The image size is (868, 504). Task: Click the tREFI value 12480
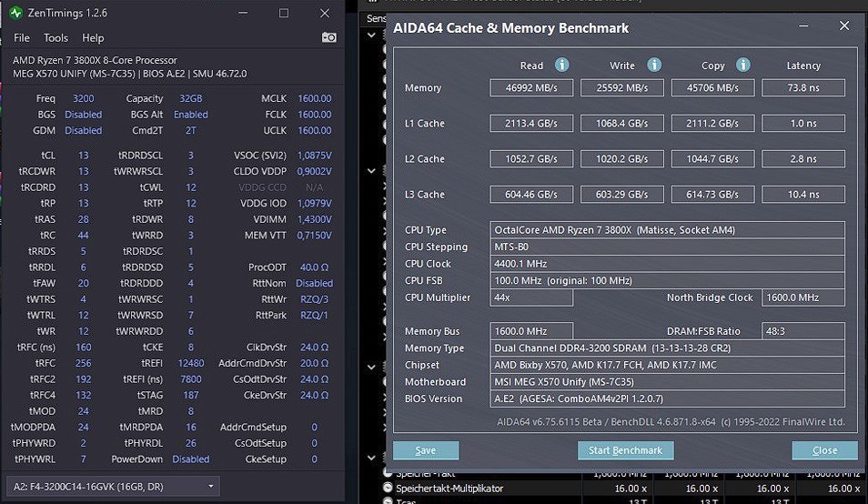pyautogui.click(x=190, y=364)
